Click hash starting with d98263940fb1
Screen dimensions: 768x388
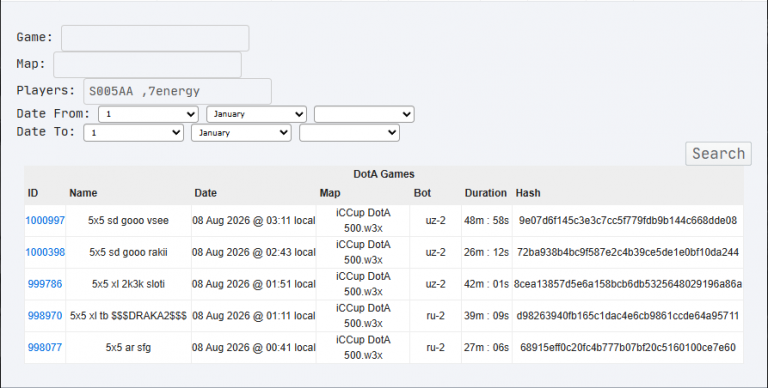[628, 316]
